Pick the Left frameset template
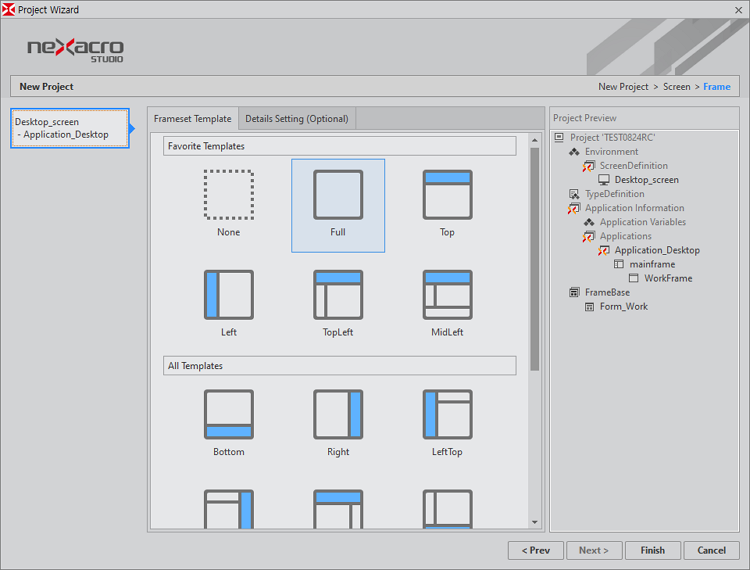 (x=228, y=295)
